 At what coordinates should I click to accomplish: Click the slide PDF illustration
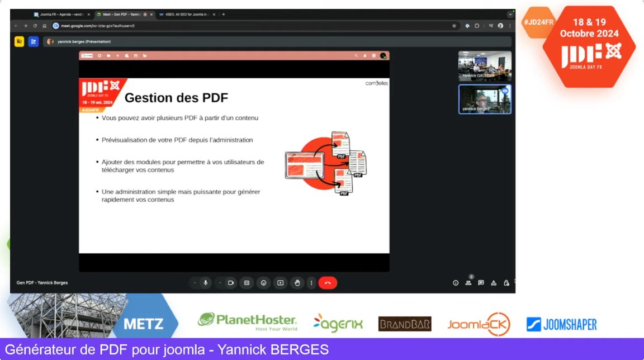pyautogui.click(x=326, y=163)
